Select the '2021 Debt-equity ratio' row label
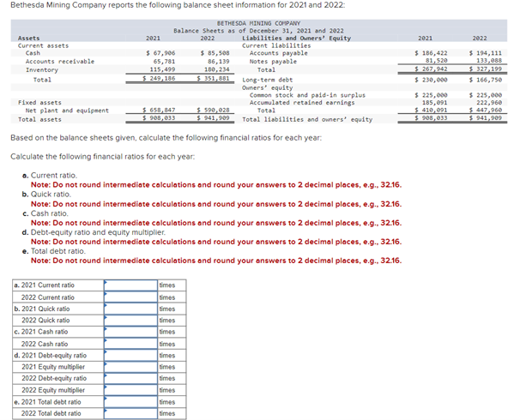Image resolution: width=520 pixels, height=420 pixels. (x=54, y=356)
